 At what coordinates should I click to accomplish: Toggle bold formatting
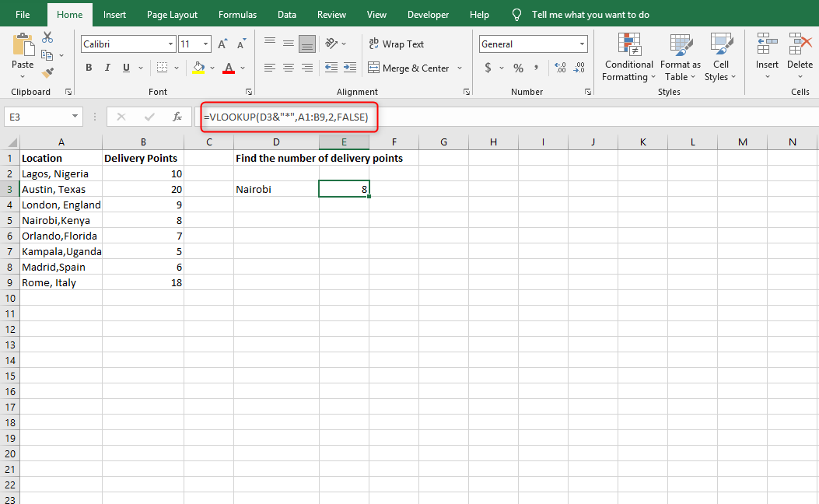click(x=88, y=68)
